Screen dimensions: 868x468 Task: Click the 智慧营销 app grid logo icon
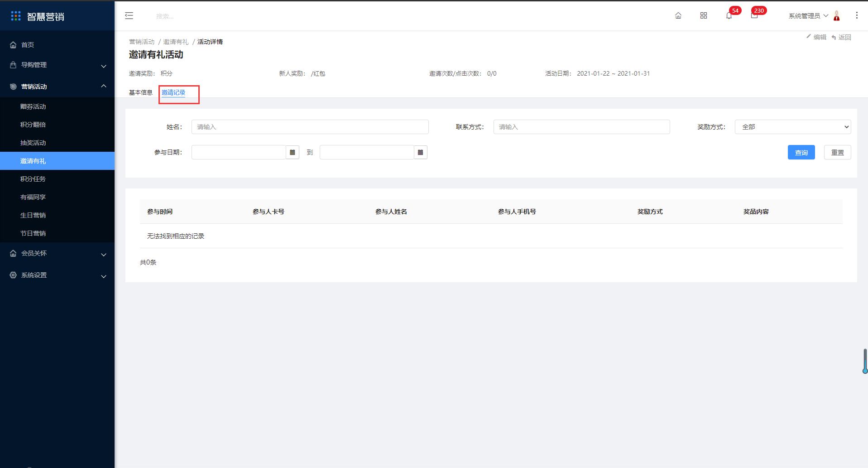(x=16, y=16)
